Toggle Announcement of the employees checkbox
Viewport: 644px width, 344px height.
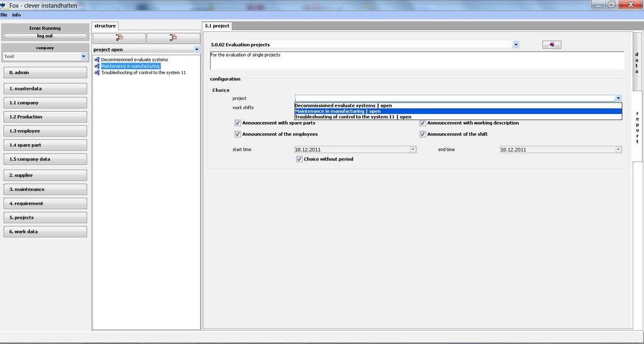[238, 134]
